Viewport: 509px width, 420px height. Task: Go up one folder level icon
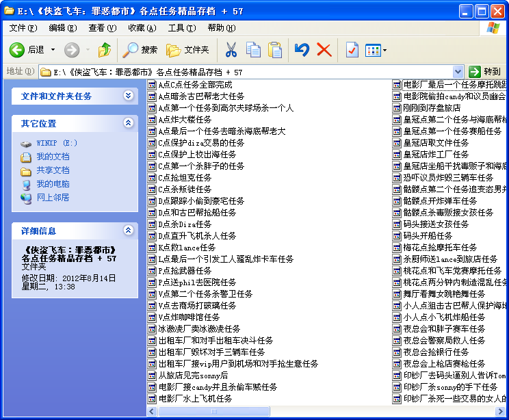tap(105, 50)
